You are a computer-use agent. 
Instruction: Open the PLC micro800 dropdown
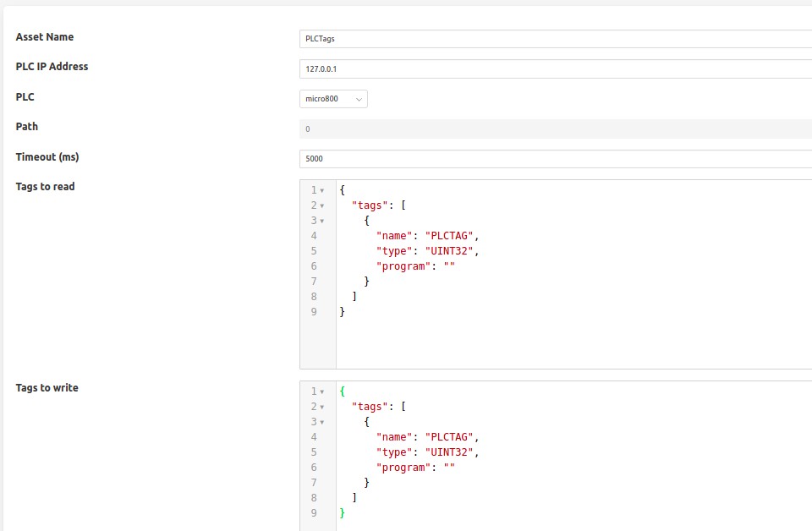(x=333, y=99)
